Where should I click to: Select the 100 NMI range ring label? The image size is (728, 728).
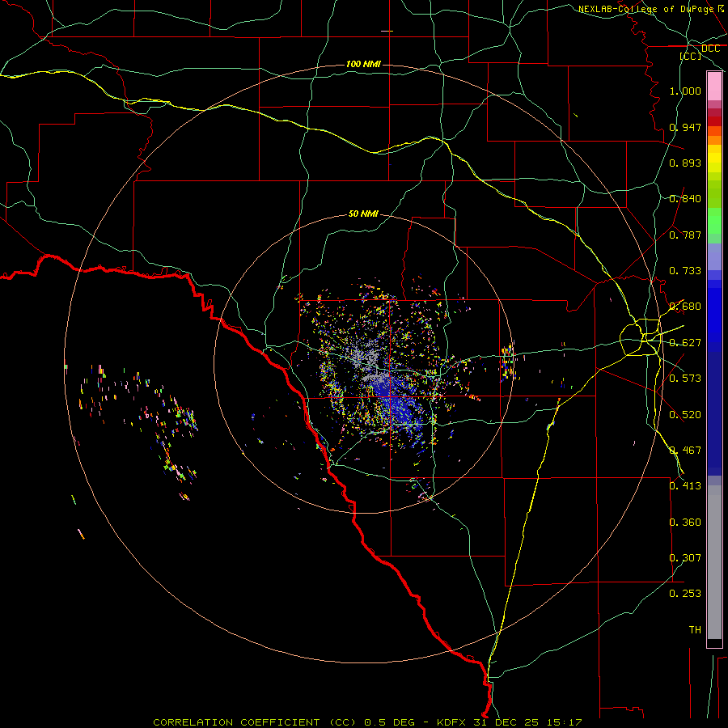[363, 64]
